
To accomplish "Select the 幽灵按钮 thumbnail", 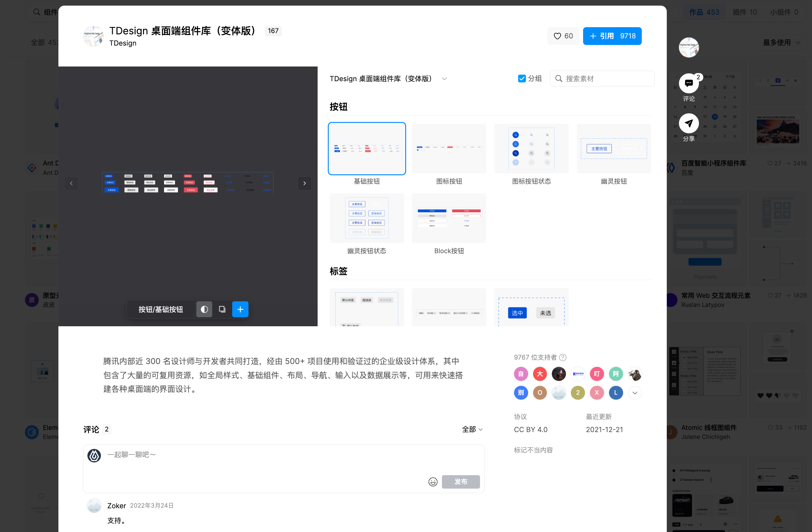I will [614, 149].
